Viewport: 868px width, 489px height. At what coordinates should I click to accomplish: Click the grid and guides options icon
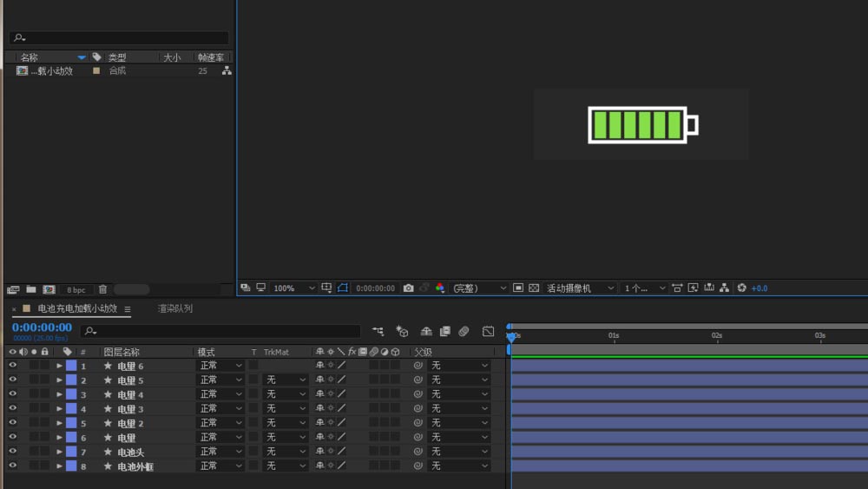coord(326,287)
